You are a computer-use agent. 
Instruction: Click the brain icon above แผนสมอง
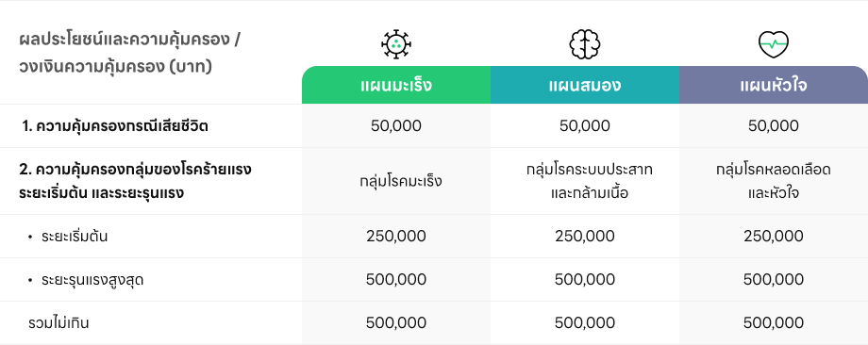click(x=585, y=44)
